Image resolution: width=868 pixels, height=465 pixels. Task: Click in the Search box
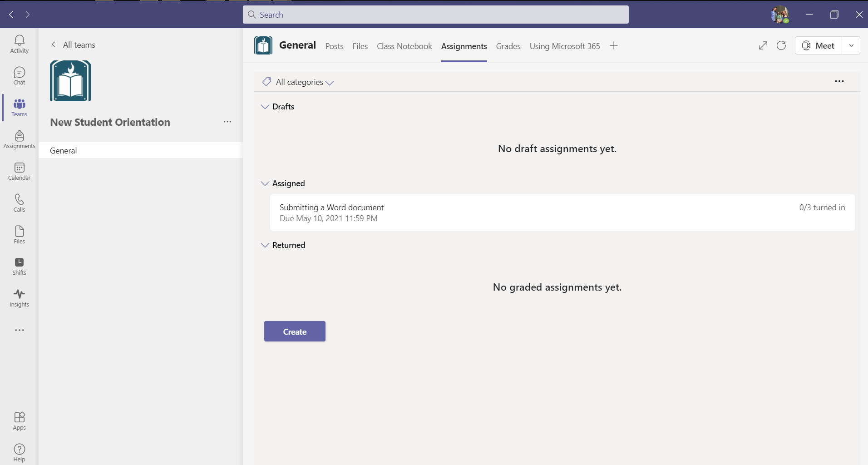(x=436, y=15)
